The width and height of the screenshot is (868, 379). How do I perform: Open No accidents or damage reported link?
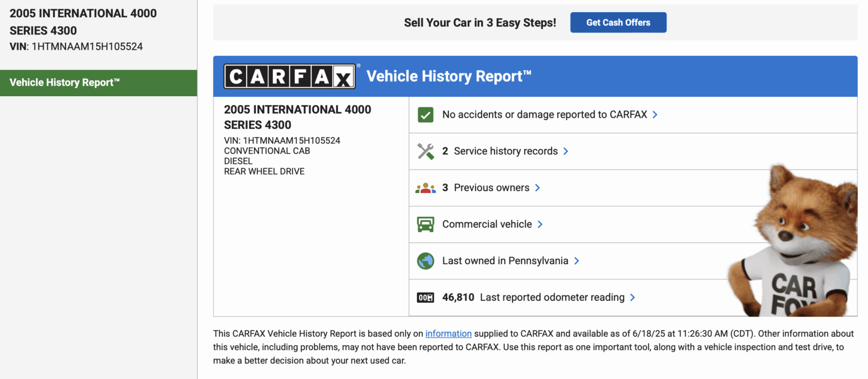(x=545, y=115)
